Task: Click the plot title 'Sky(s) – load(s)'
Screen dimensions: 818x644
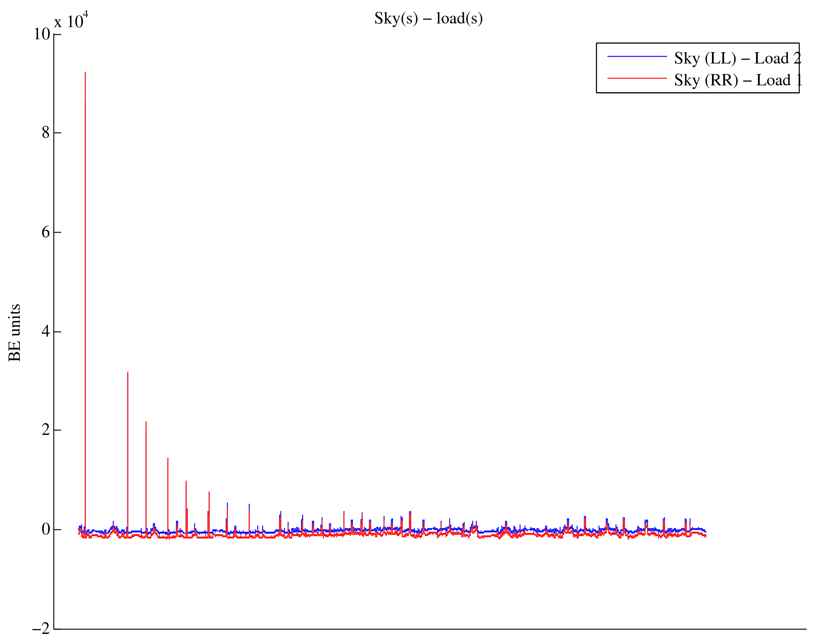Action: tap(428, 19)
